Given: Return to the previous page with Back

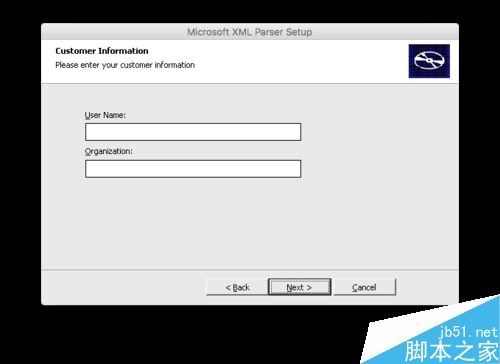Looking at the screenshot, I should 237,287.
